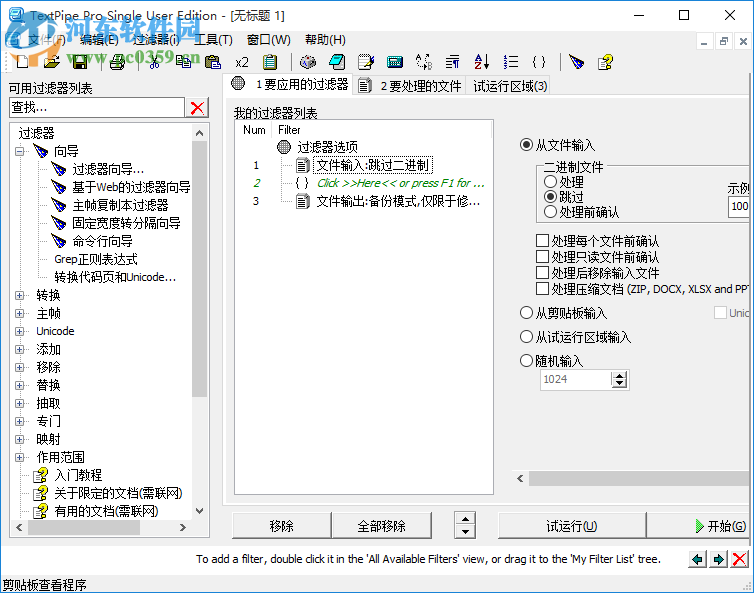
Task: Click the Print toolbar icon
Action: pos(117,62)
